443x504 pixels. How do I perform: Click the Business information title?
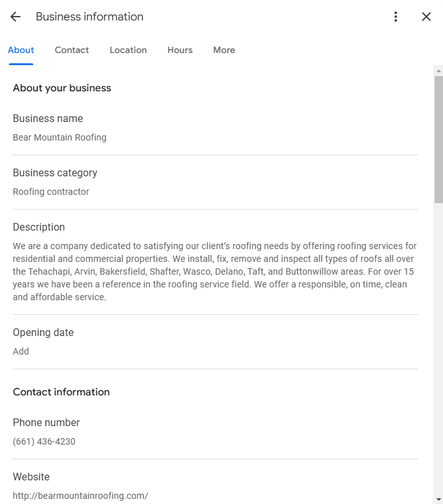coord(89,17)
